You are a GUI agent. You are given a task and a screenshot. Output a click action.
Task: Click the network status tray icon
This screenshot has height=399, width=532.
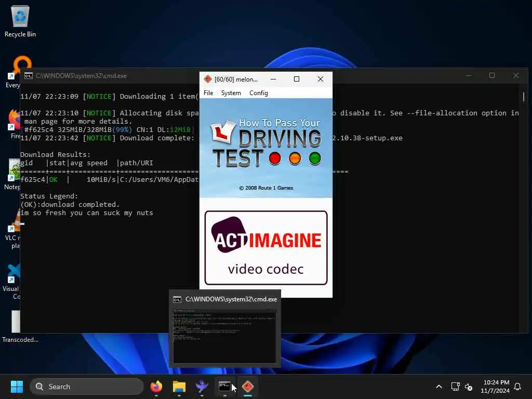click(455, 387)
